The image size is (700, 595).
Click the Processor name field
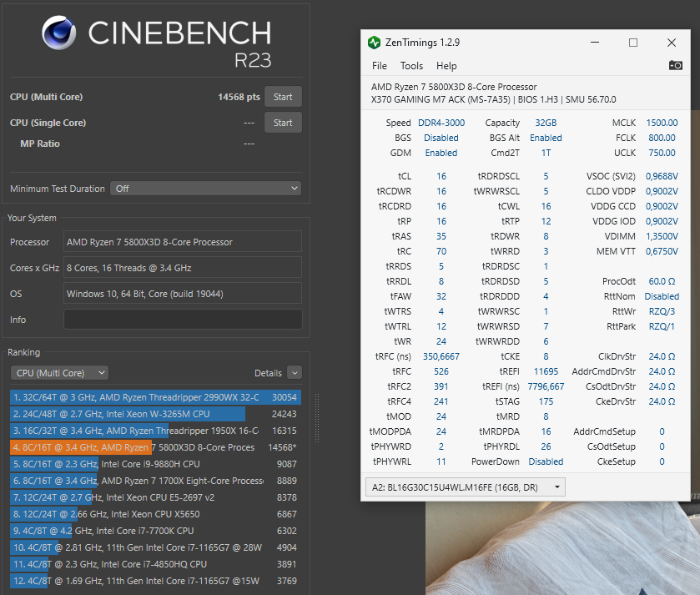183,242
